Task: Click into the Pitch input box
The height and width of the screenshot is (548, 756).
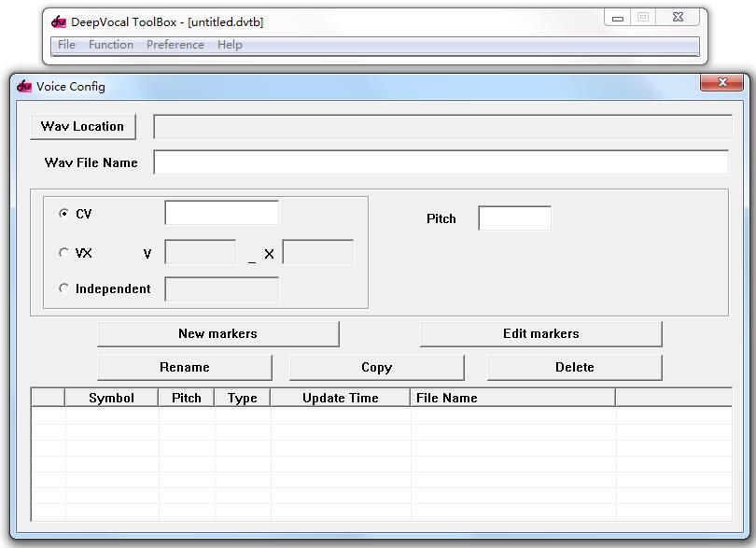Action: click(514, 218)
